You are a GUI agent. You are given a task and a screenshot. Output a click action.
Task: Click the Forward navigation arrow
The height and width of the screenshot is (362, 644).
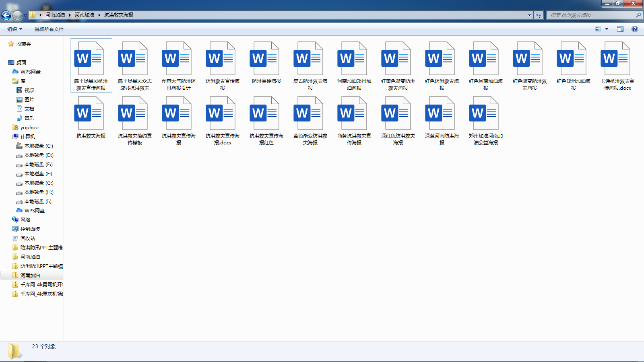pos(17,15)
